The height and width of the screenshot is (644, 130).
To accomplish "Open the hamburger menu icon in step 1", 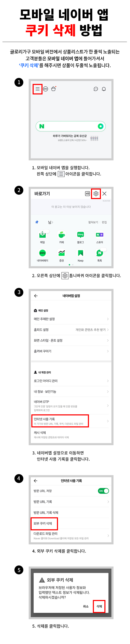I will (x=37, y=89).
